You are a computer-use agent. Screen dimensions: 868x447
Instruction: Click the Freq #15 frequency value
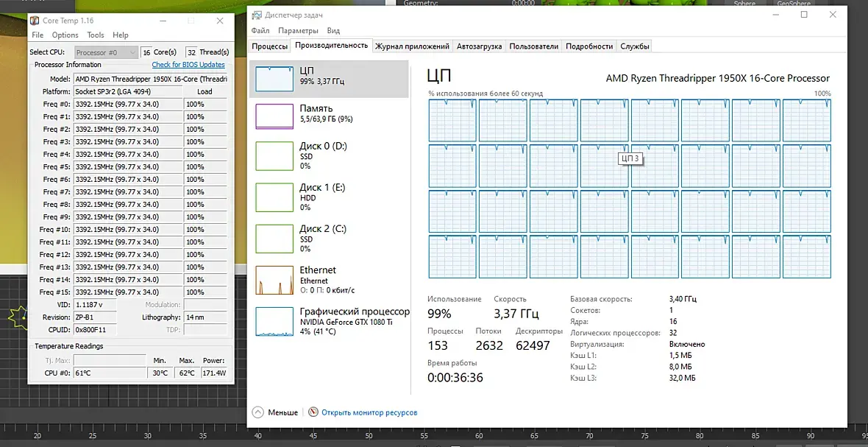pos(128,292)
